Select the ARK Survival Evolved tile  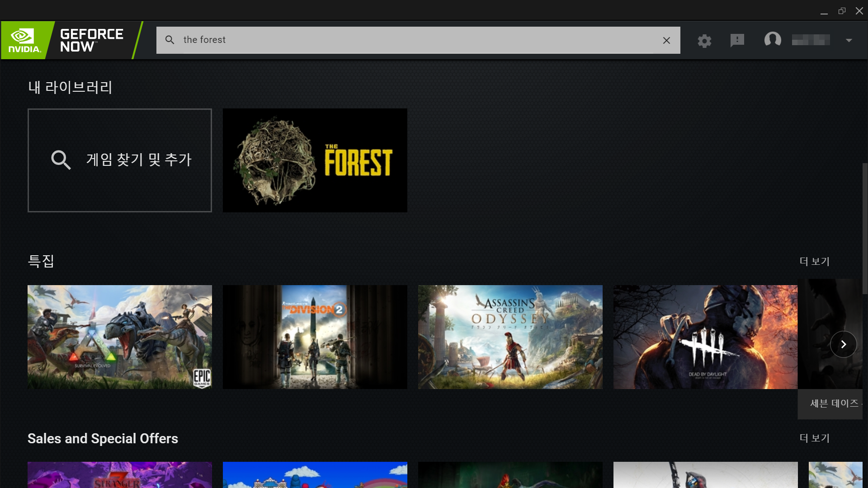pos(119,337)
